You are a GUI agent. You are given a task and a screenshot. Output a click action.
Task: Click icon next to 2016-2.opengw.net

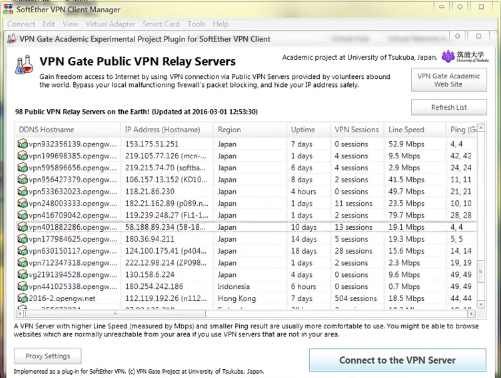[x=22, y=298]
